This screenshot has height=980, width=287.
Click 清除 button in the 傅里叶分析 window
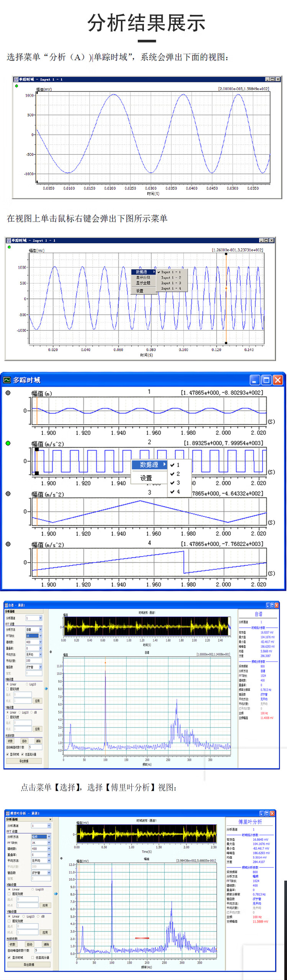click(46, 944)
